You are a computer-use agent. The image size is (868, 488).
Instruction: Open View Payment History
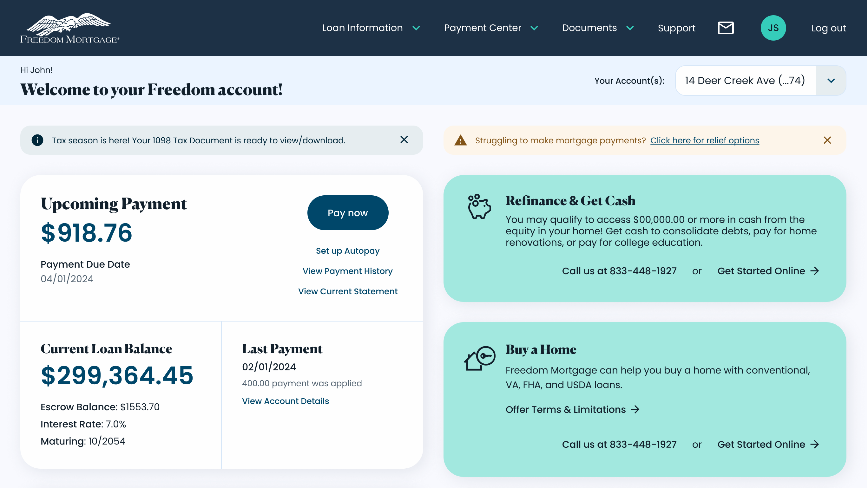[347, 271]
